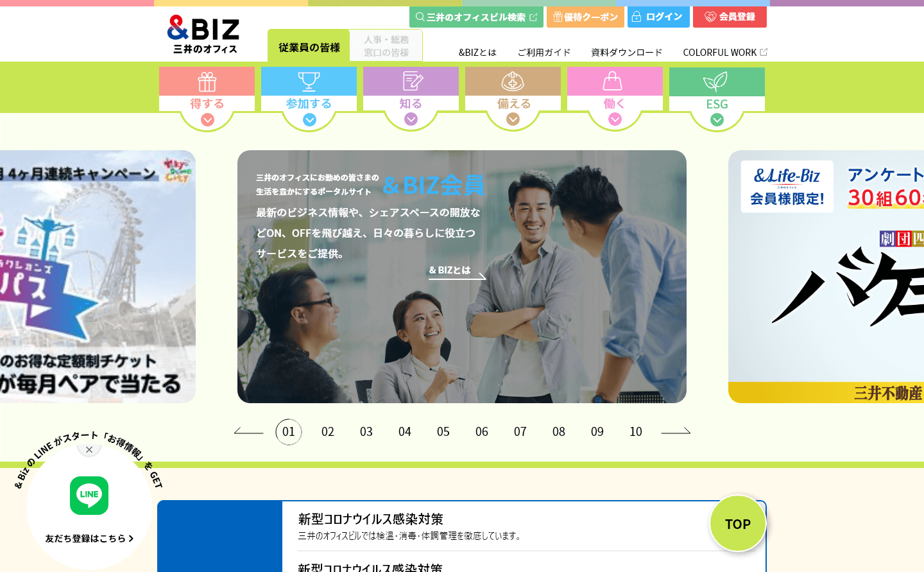The image size is (924, 572).
Task: Click the green LINE app icon
Action: pyautogui.click(x=89, y=496)
